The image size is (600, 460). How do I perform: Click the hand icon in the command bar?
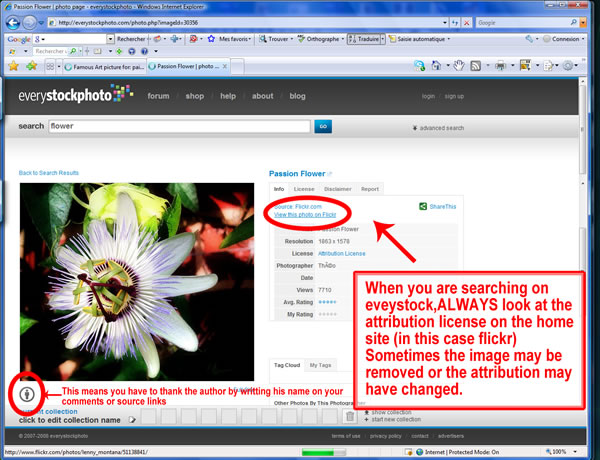[458, 66]
